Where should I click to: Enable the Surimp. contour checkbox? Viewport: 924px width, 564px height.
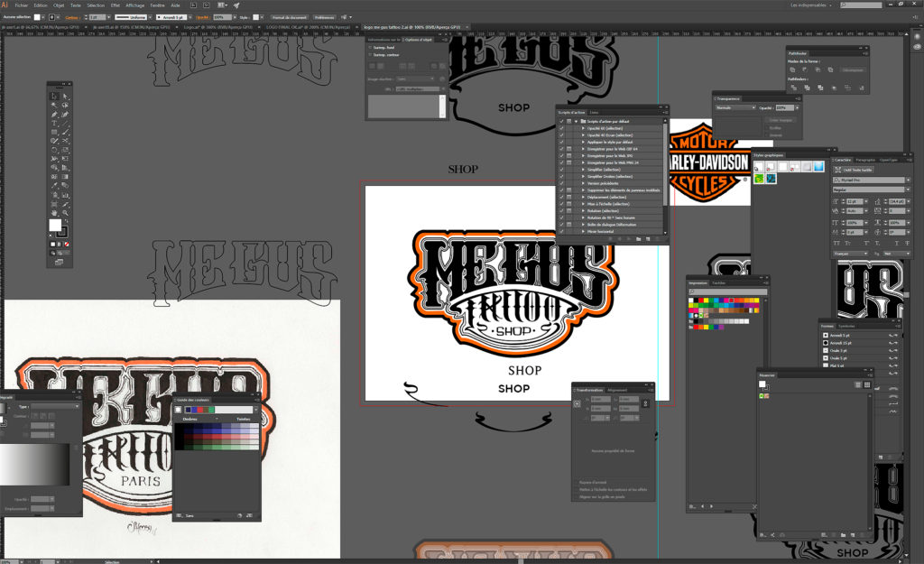tap(371, 56)
